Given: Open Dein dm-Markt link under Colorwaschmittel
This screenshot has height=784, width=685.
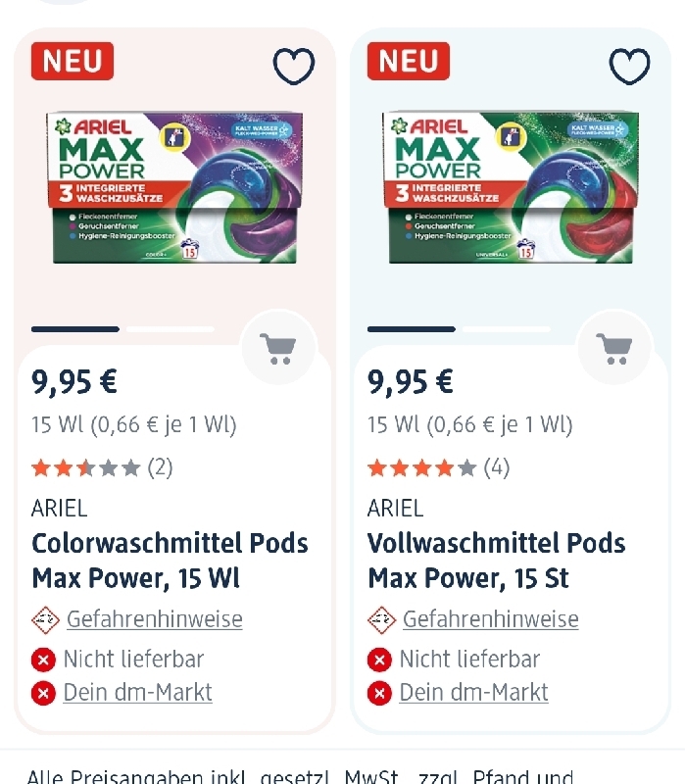Looking at the screenshot, I should pos(137,692).
